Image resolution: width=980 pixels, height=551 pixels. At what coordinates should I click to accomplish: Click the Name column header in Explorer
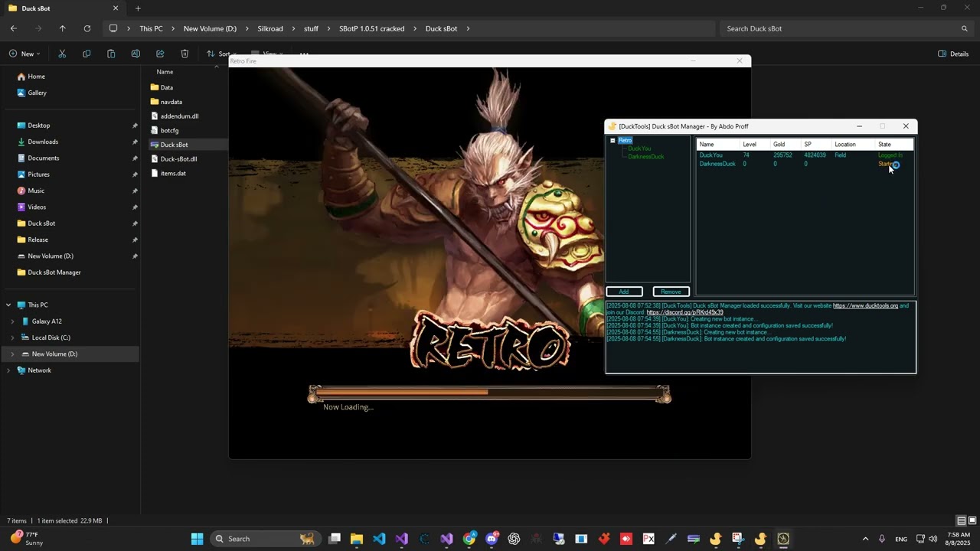coord(165,72)
